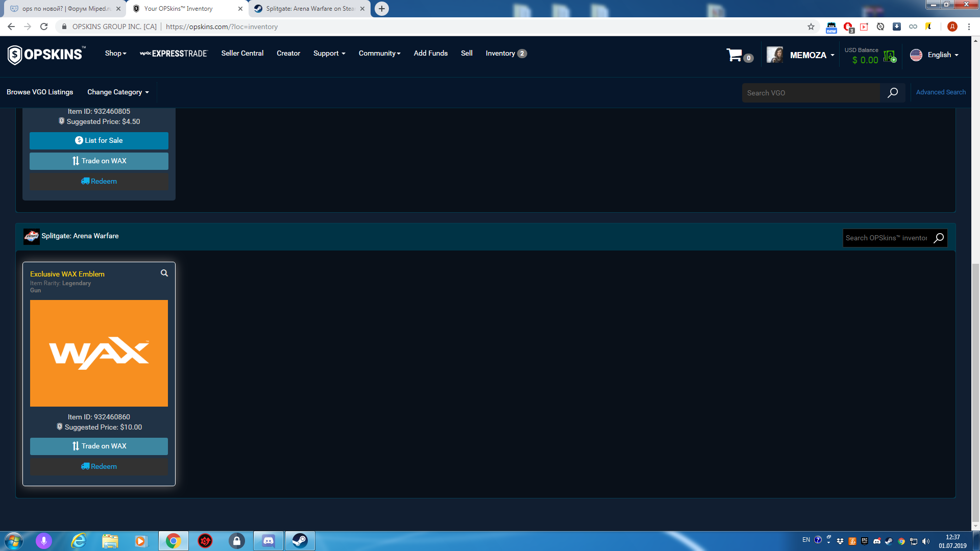Click the browser address bar URL
The width and height of the screenshot is (980, 551).
222,27
